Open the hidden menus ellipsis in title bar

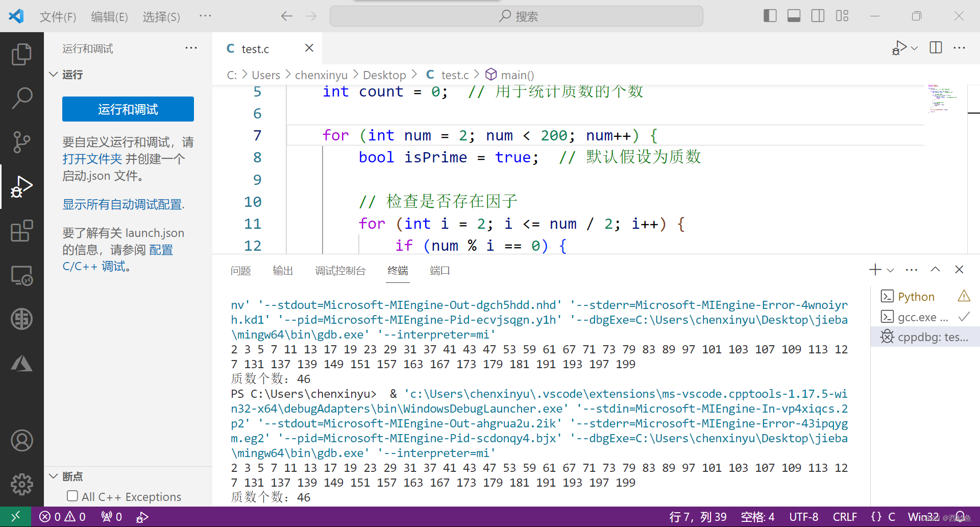tap(205, 16)
